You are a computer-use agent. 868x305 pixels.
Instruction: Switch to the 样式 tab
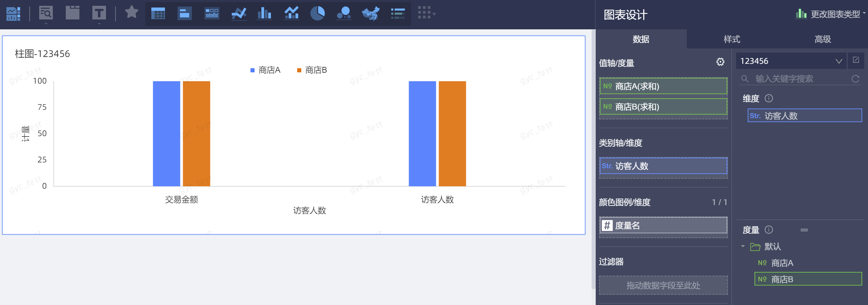(732, 39)
